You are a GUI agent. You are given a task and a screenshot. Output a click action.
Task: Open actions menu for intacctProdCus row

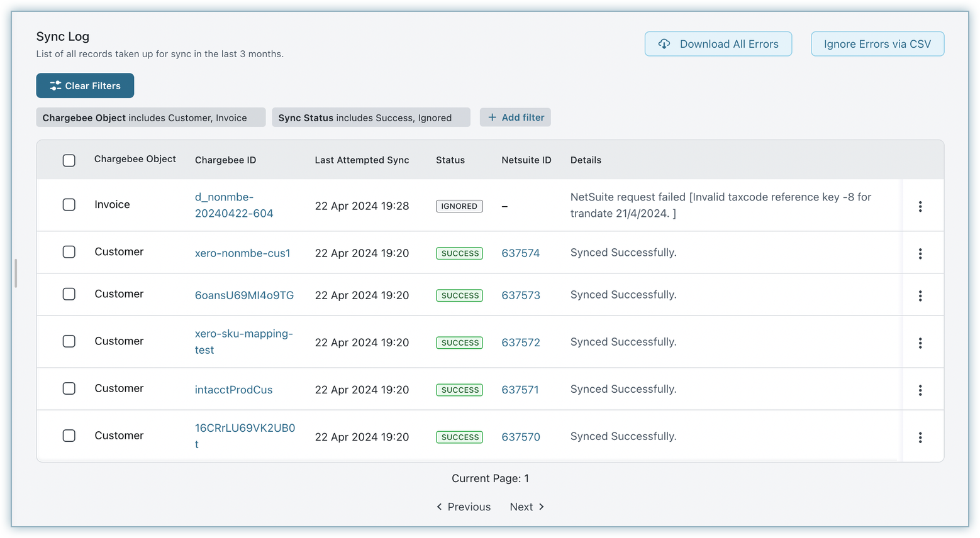(x=920, y=390)
